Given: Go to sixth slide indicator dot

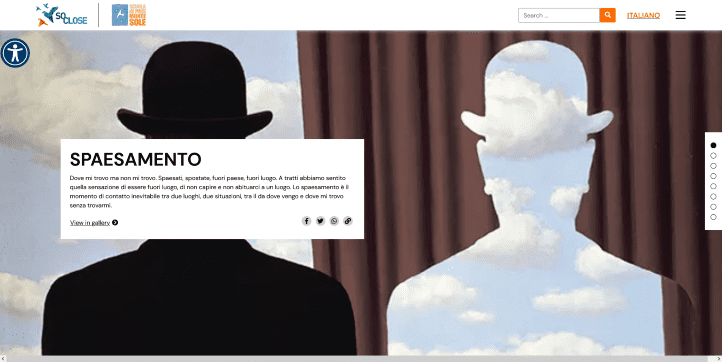Looking at the screenshot, I should [x=713, y=196].
